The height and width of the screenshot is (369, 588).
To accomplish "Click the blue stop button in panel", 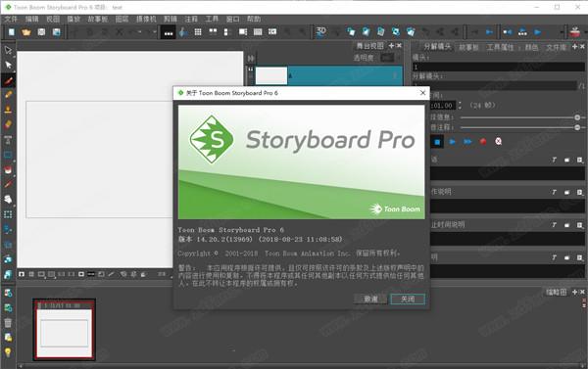I will (x=437, y=142).
